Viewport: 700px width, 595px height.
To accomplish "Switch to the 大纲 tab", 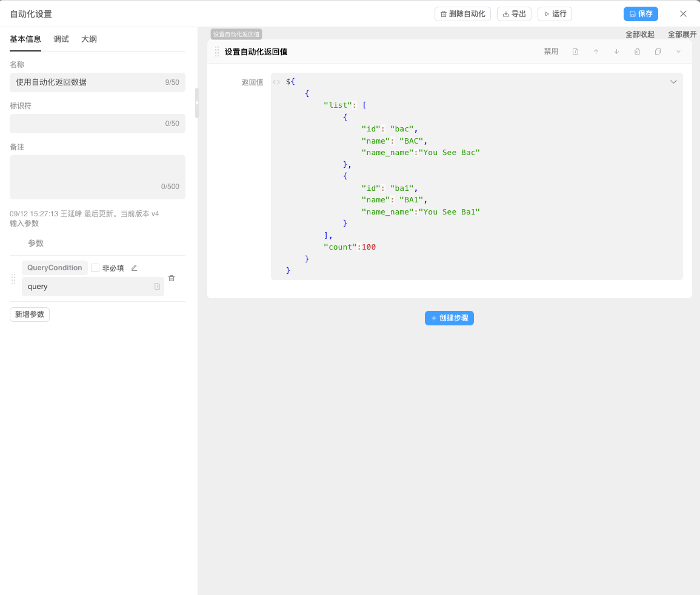I will tap(88, 39).
